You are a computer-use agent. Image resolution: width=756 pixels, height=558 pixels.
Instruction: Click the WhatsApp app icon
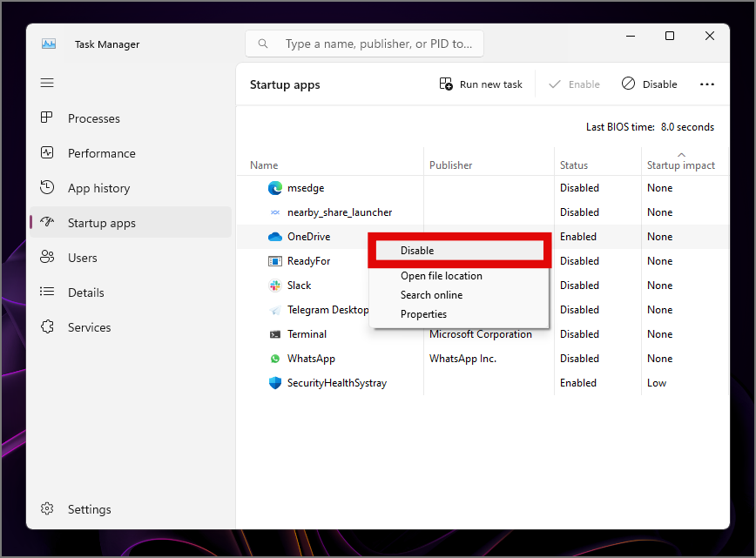click(x=275, y=359)
